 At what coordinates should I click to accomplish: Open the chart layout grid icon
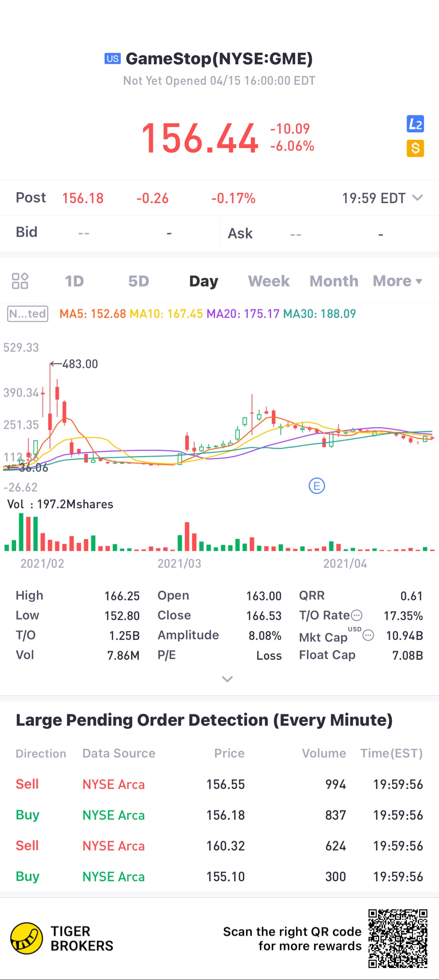tap(20, 281)
